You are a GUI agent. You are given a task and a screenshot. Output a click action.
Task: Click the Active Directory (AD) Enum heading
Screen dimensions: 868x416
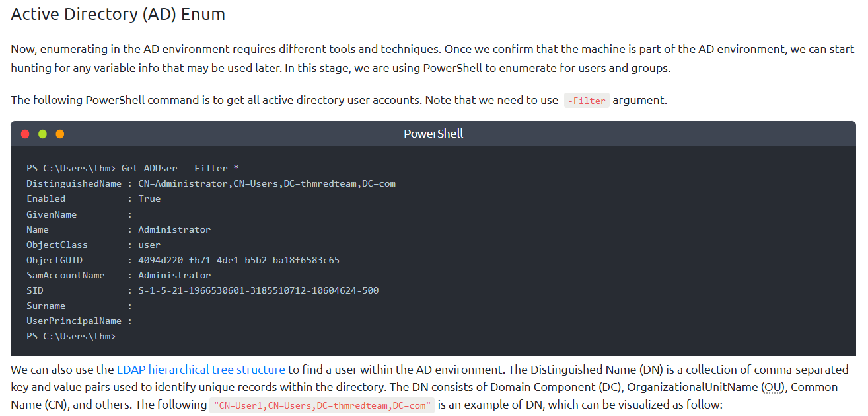(x=118, y=14)
